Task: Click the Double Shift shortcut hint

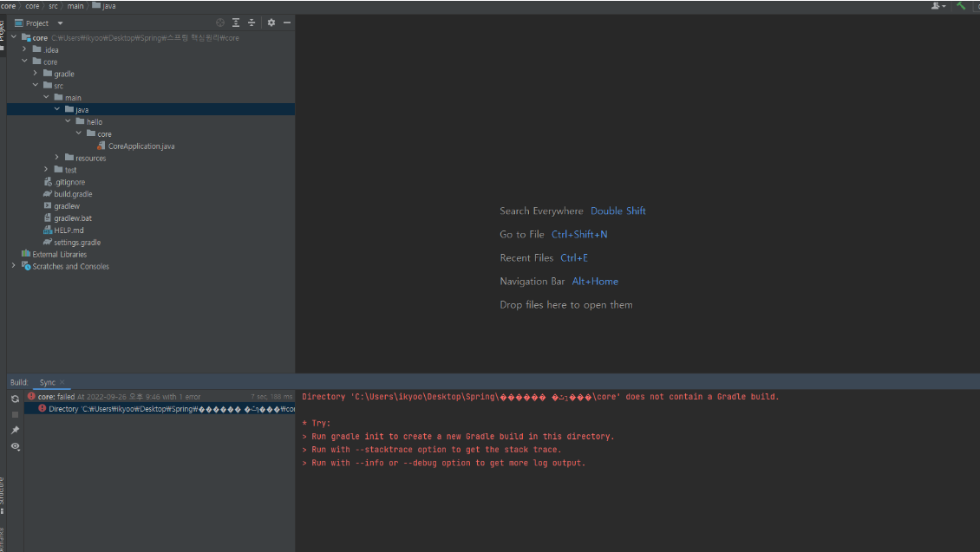Action: click(x=618, y=211)
